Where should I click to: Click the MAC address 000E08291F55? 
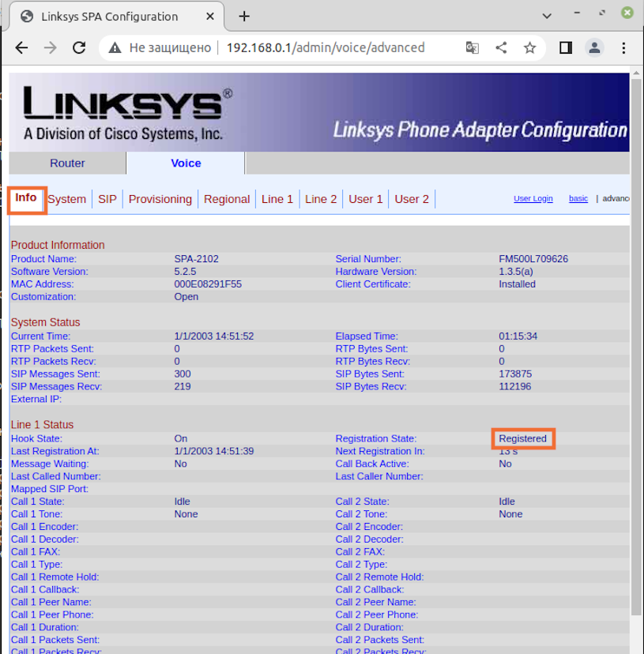pos(208,284)
